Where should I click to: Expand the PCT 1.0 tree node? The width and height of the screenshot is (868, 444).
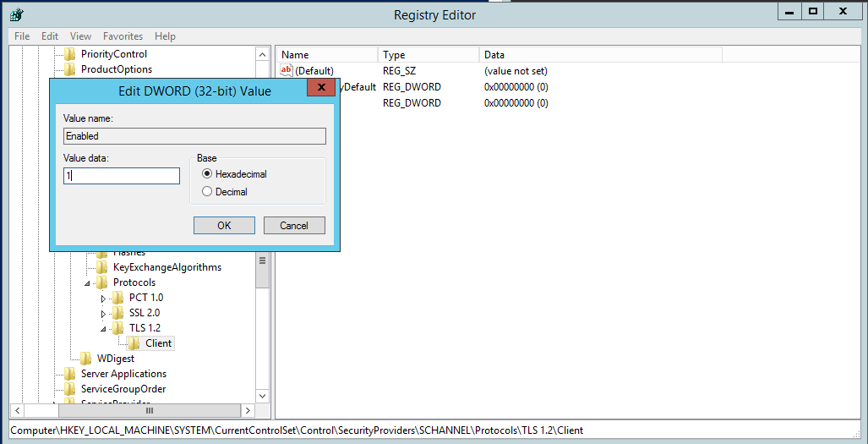(x=104, y=298)
